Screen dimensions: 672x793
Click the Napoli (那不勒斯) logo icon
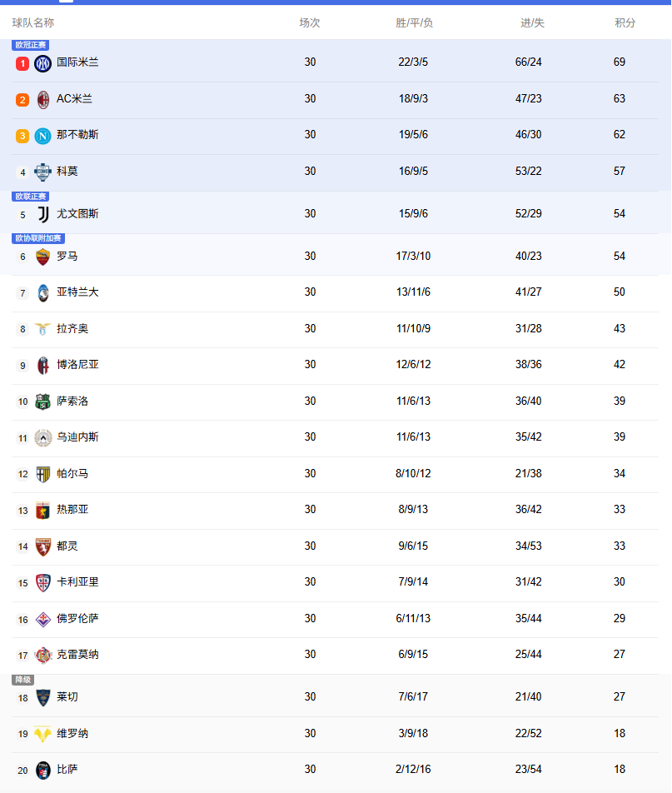43,136
